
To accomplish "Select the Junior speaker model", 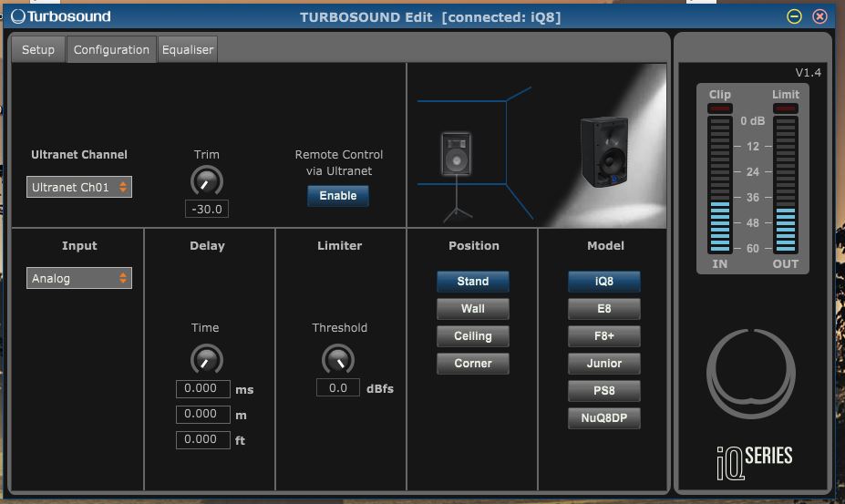I will pos(604,364).
